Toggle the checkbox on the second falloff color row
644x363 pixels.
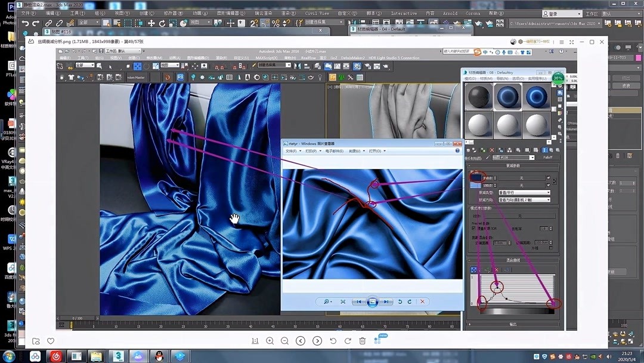pyautogui.click(x=548, y=184)
